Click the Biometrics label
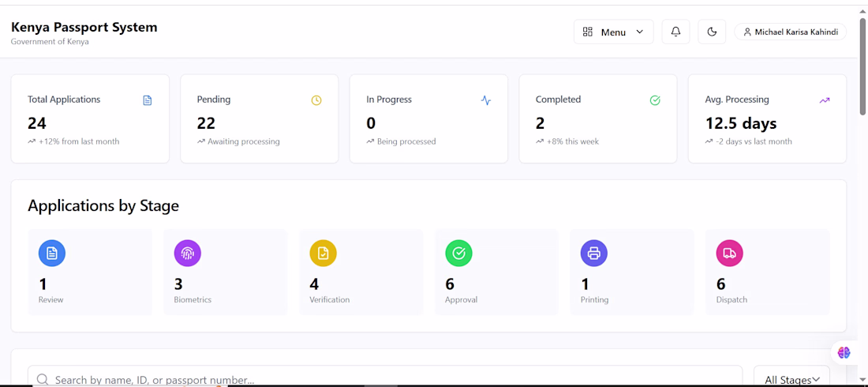This screenshot has width=868, height=387. 193,299
